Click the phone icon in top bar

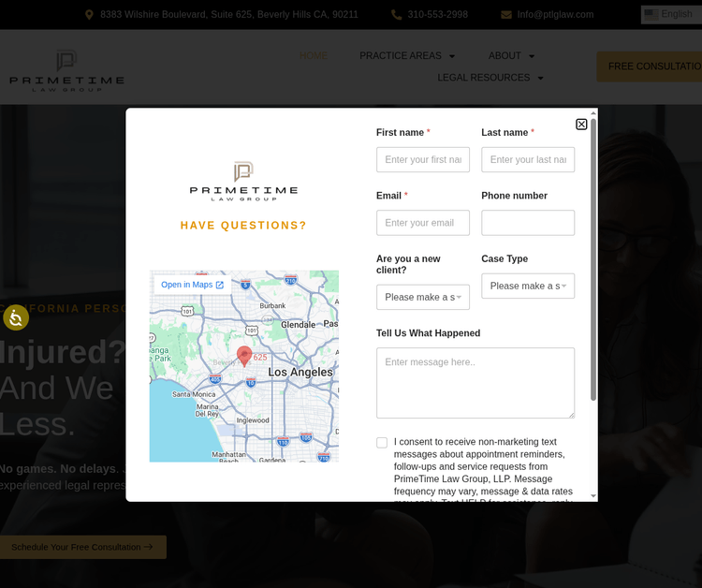(396, 15)
